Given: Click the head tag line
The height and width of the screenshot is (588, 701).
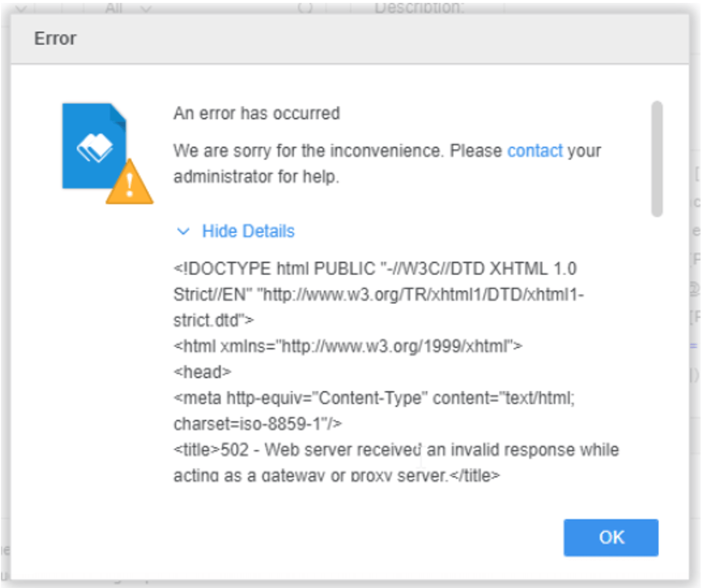Looking at the screenshot, I should point(202,372).
